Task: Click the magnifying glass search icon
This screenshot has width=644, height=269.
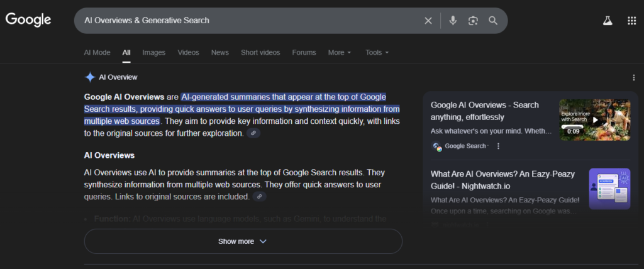Action: (493, 21)
